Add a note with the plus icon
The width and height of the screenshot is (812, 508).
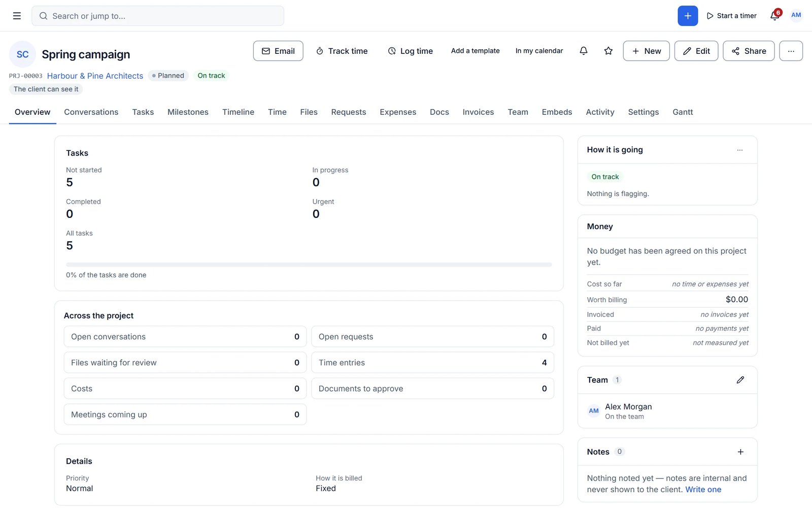[740, 452]
